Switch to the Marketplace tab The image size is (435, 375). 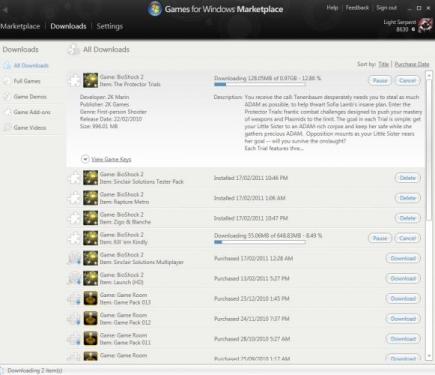tap(20, 26)
